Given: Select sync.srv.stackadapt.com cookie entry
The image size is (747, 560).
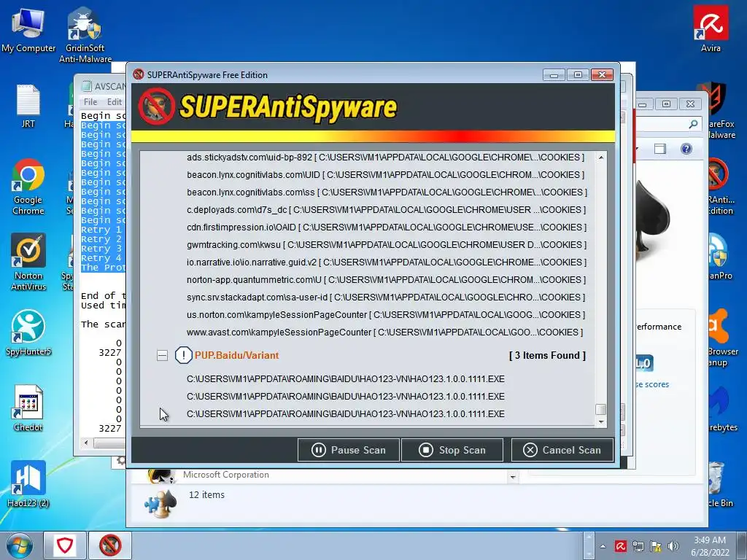Looking at the screenshot, I should click(387, 297).
